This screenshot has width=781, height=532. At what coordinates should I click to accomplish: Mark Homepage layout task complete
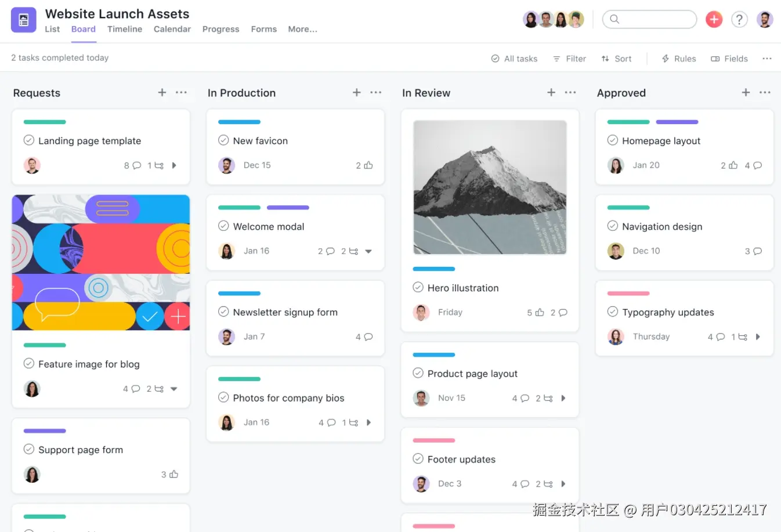tap(612, 140)
